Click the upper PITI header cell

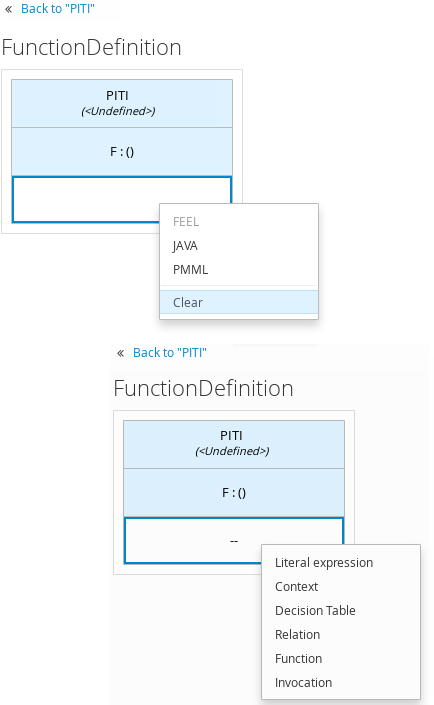[x=122, y=103]
